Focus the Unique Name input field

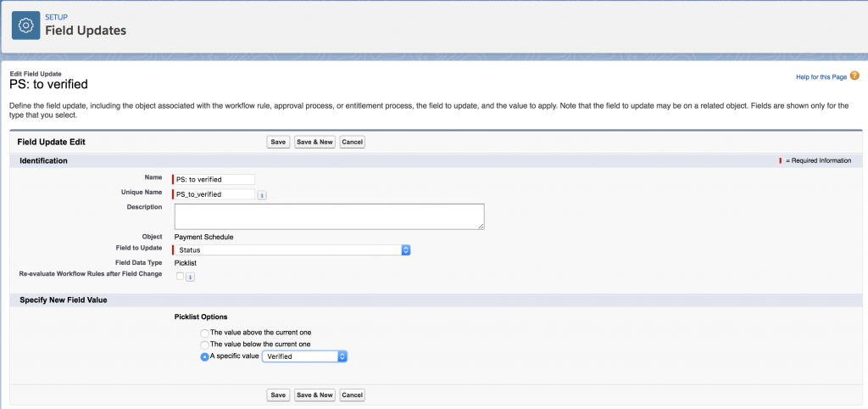[214, 194]
